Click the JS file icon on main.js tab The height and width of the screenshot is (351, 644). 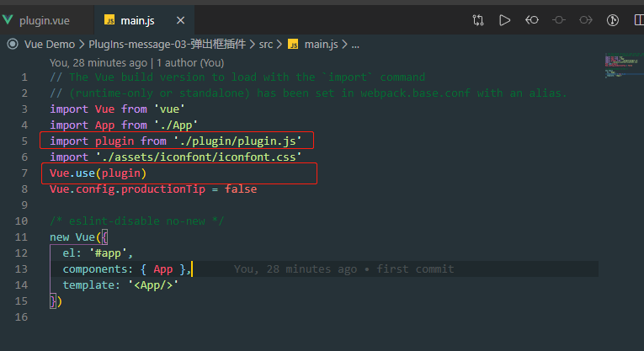point(109,19)
